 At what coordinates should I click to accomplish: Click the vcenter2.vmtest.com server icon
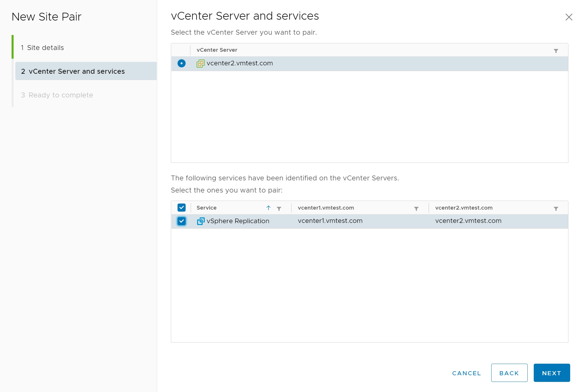tap(200, 63)
